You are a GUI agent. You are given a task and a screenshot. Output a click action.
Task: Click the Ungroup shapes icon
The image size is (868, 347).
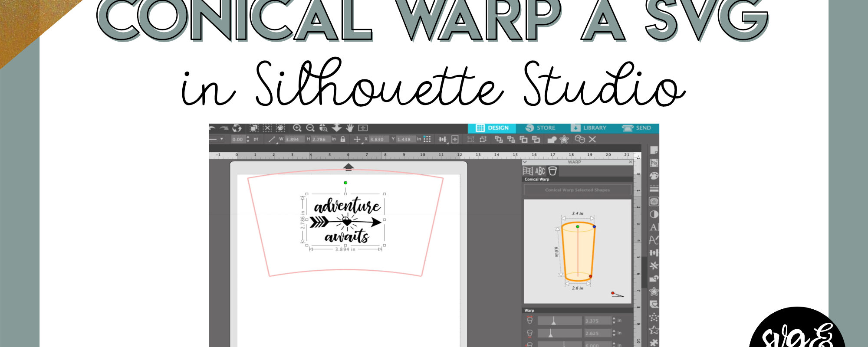pyautogui.click(x=483, y=139)
